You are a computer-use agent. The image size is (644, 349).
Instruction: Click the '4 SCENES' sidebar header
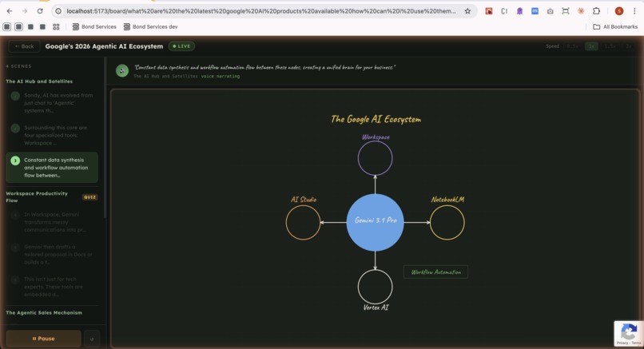18,66
